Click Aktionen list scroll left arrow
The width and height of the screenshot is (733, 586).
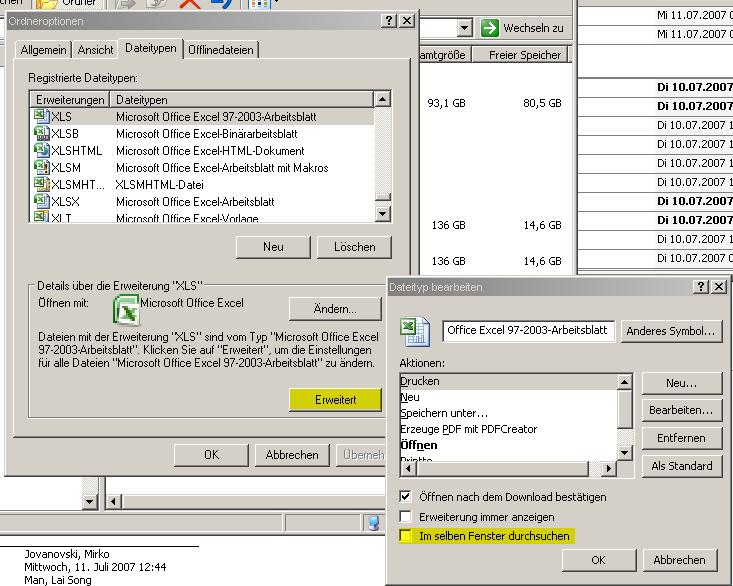[408, 468]
